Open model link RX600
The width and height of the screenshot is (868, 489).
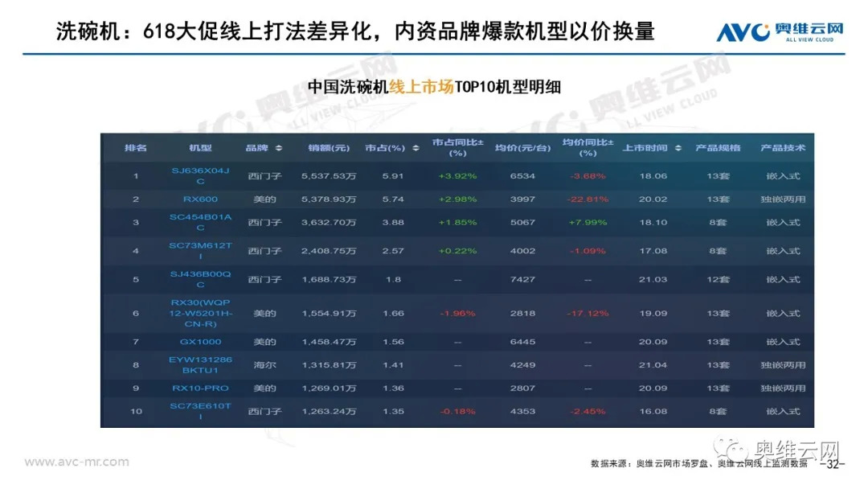pos(200,199)
